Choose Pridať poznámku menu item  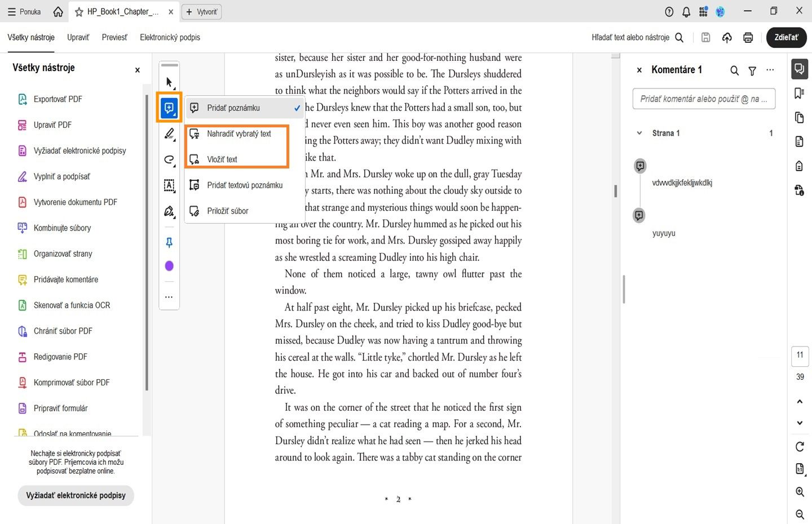(245, 108)
